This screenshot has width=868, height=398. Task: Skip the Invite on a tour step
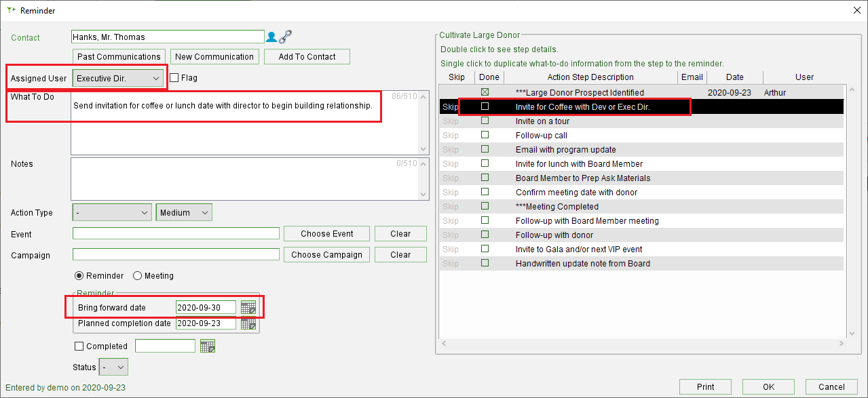(x=451, y=121)
